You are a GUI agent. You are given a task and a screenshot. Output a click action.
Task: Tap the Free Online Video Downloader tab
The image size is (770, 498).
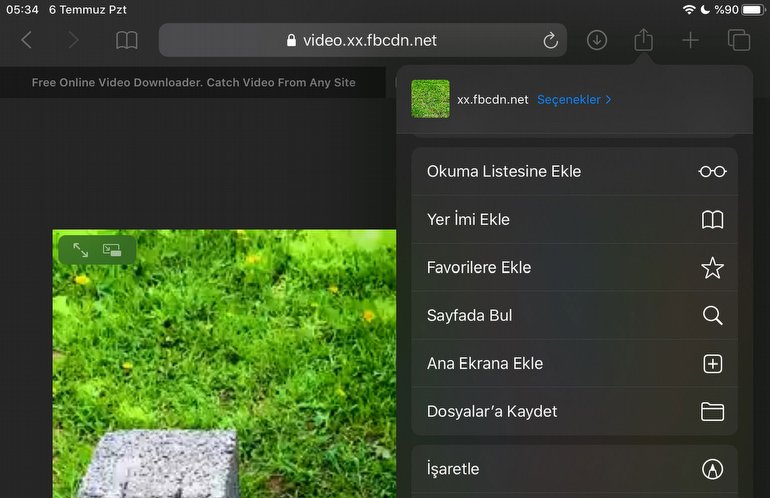click(193, 83)
